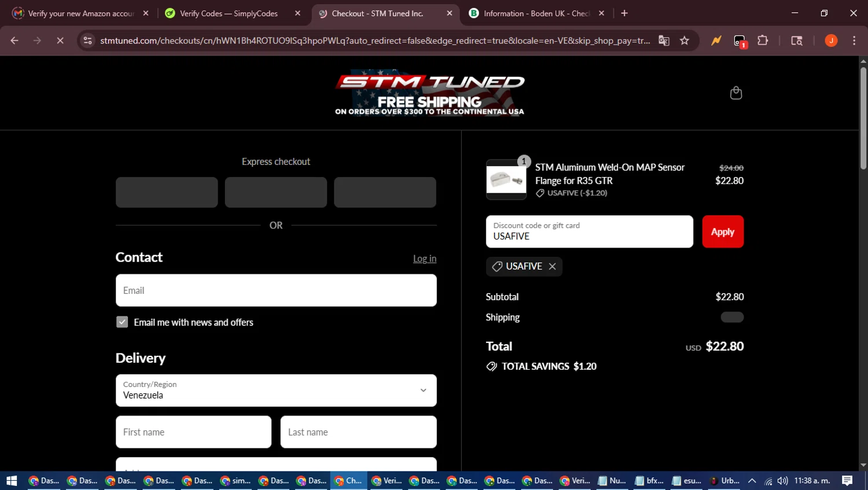
Task: Show hidden system tray icons
Action: [x=752, y=481]
